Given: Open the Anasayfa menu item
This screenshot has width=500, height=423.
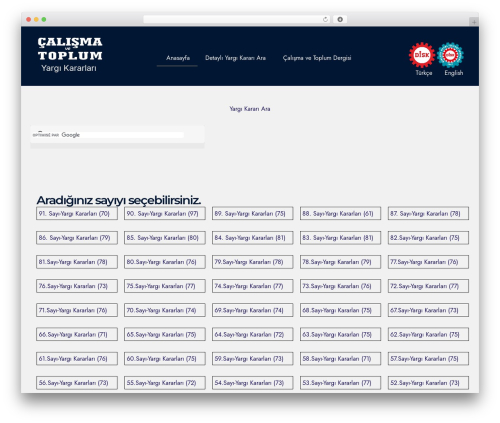Looking at the screenshot, I should tap(178, 58).
